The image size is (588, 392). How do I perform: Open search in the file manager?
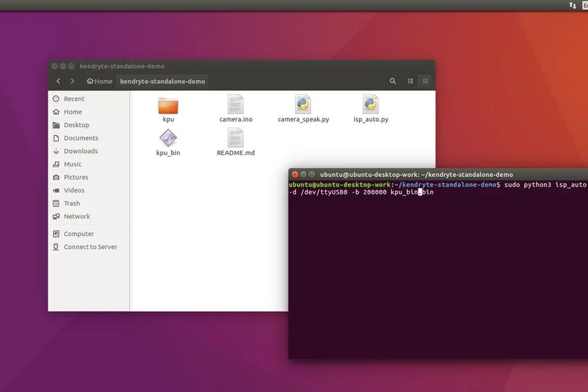tap(393, 81)
